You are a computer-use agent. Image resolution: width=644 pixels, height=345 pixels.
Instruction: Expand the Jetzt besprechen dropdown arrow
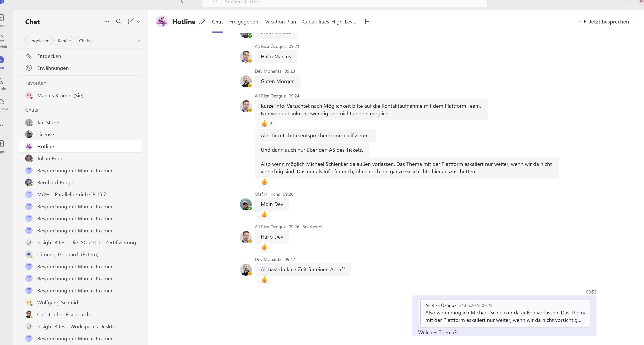point(637,22)
